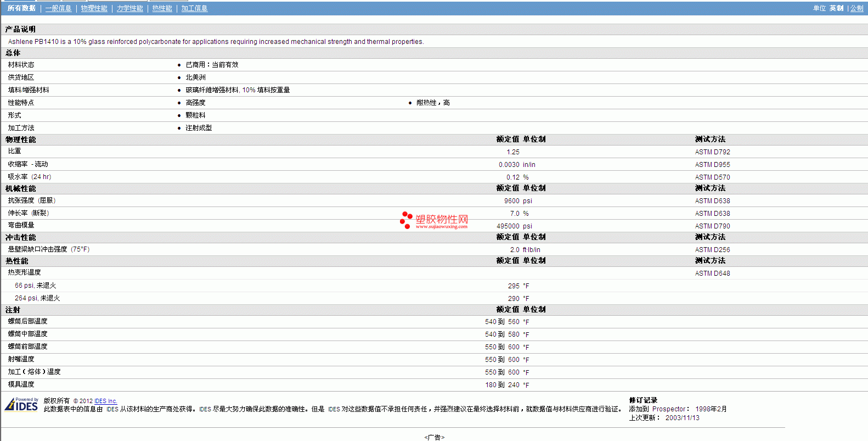
Task: Switch units to 公制
Action: [x=856, y=8]
